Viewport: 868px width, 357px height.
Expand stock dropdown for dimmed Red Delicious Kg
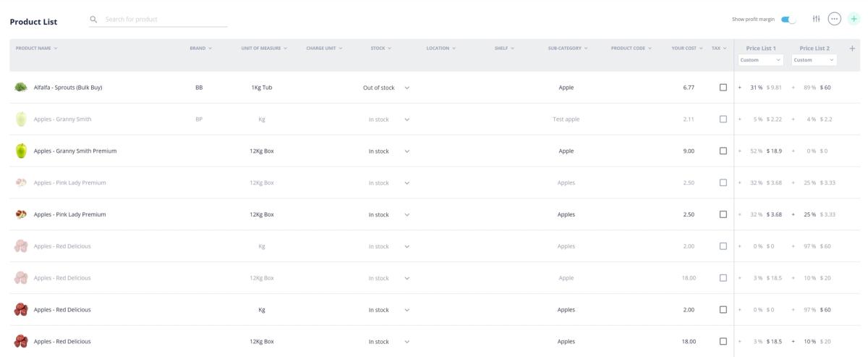407,247
